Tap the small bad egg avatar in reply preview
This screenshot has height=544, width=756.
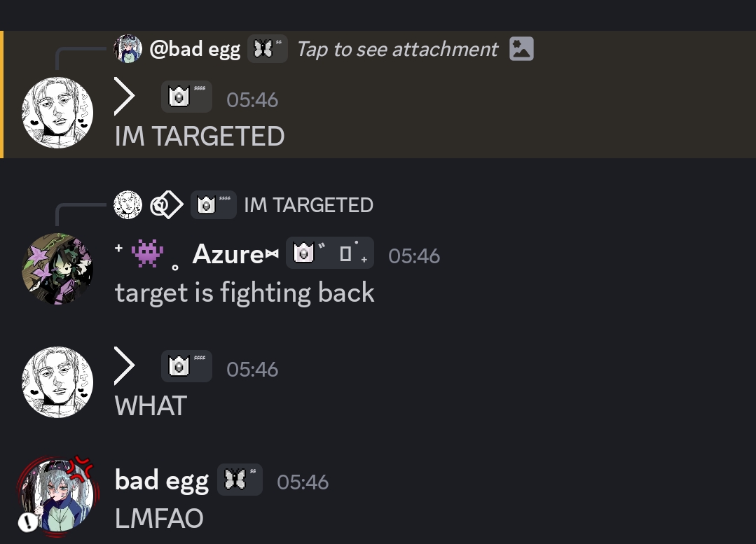click(128, 49)
